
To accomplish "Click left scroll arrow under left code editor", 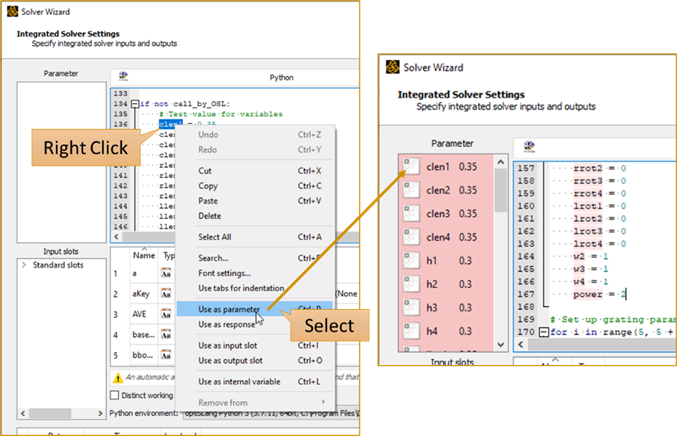I will (116, 237).
